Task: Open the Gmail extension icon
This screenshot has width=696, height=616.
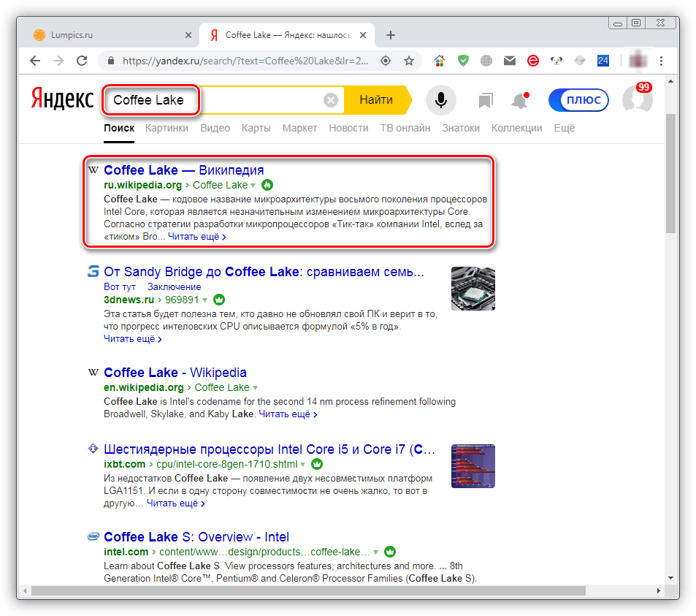Action: tap(510, 61)
